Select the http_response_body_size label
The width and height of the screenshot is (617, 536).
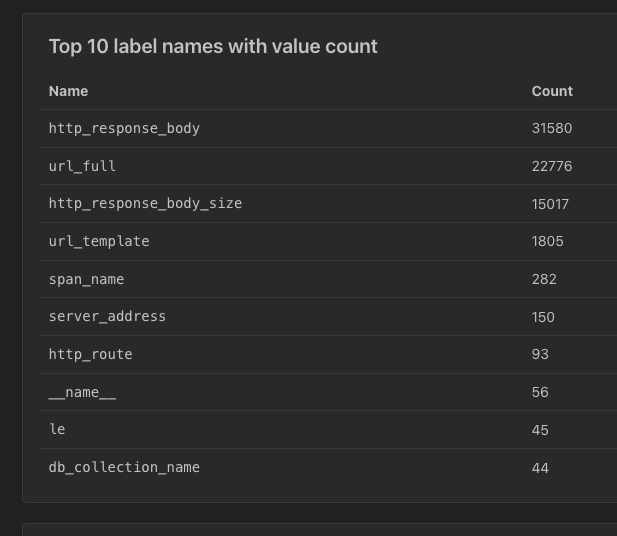pos(145,203)
